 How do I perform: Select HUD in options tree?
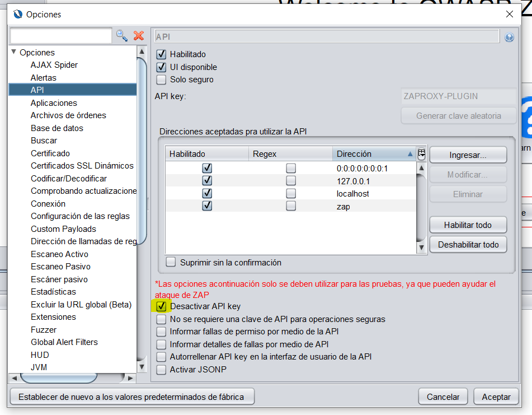click(x=40, y=355)
